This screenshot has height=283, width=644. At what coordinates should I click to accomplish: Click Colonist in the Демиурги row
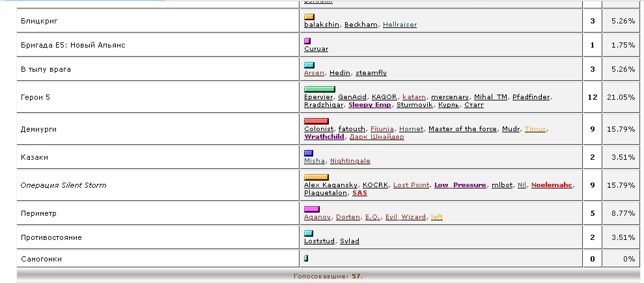[318, 129]
